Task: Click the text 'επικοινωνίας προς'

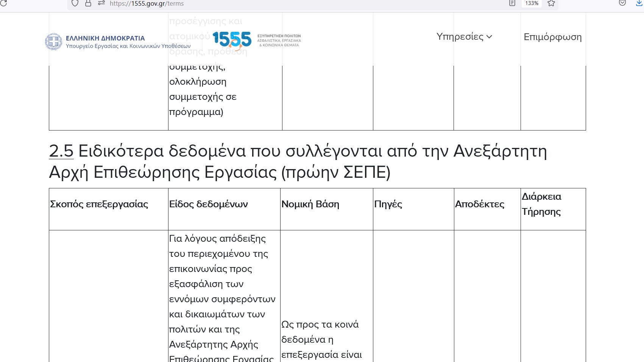Action: tap(211, 269)
